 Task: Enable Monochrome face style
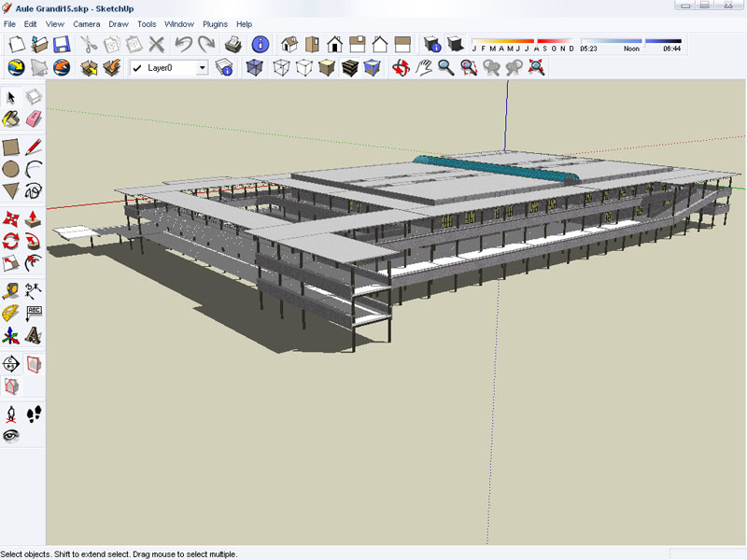coord(372,67)
